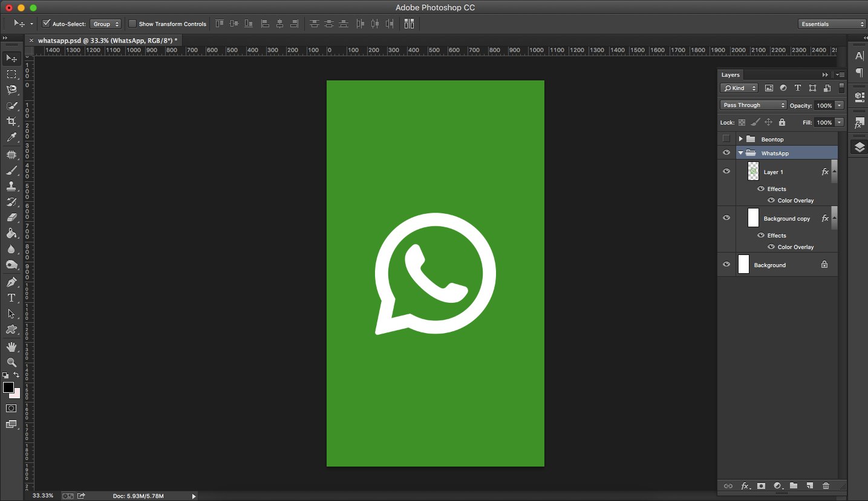Viewport: 868px width, 501px height.
Task: Select the Move tool
Action: 11,58
